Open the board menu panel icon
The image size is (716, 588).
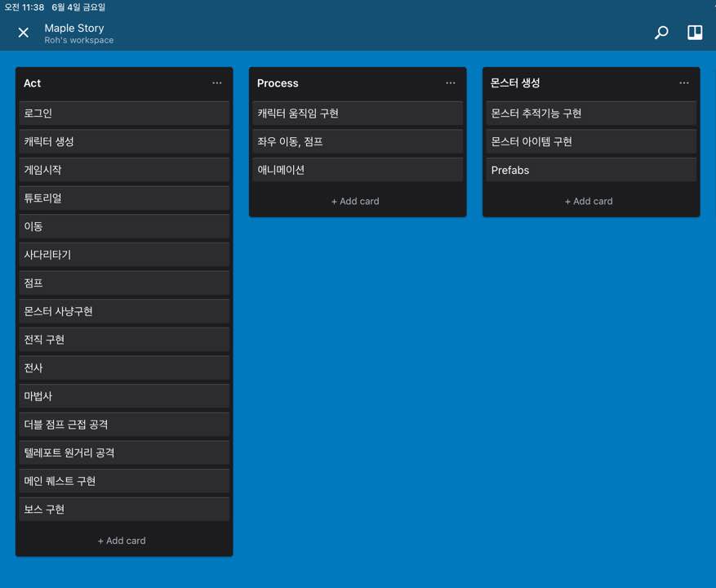pos(695,33)
